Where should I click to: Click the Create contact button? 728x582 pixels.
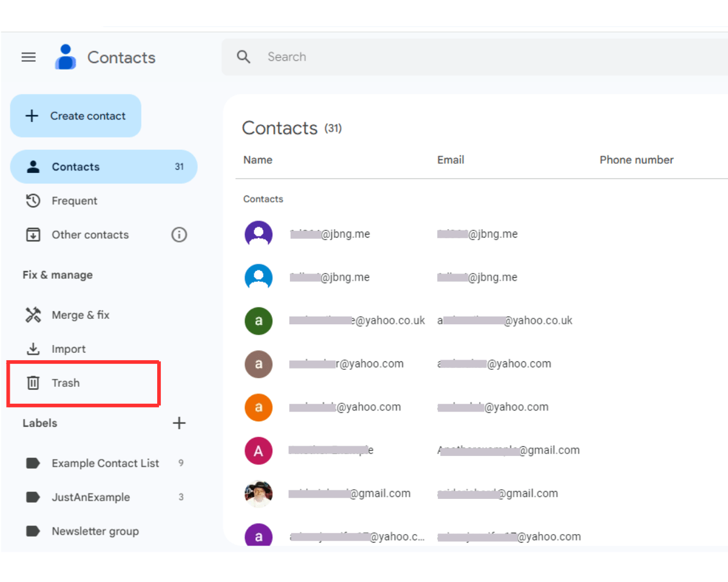[x=76, y=116]
